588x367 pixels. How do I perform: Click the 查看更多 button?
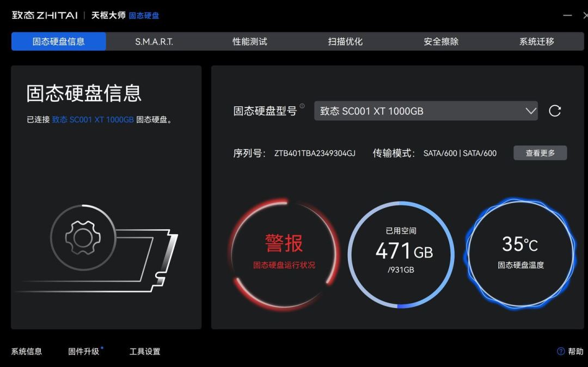tap(540, 153)
